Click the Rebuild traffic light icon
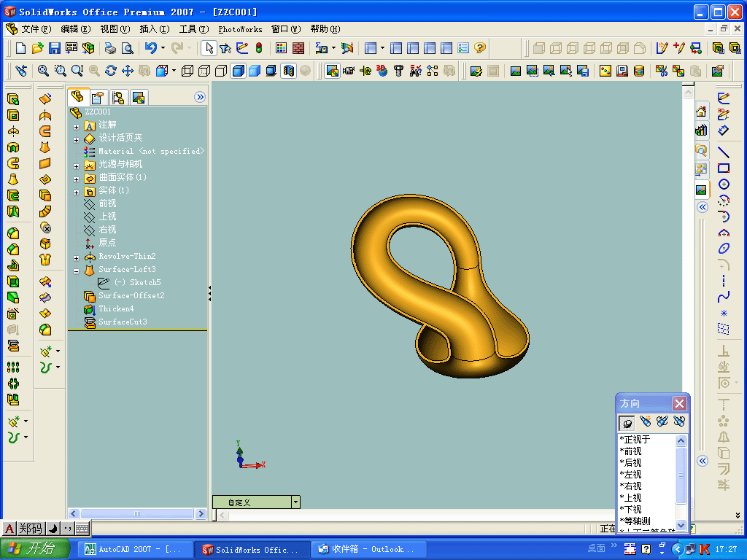The image size is (747, 560). pyautogui.click(x=259, y=48)
